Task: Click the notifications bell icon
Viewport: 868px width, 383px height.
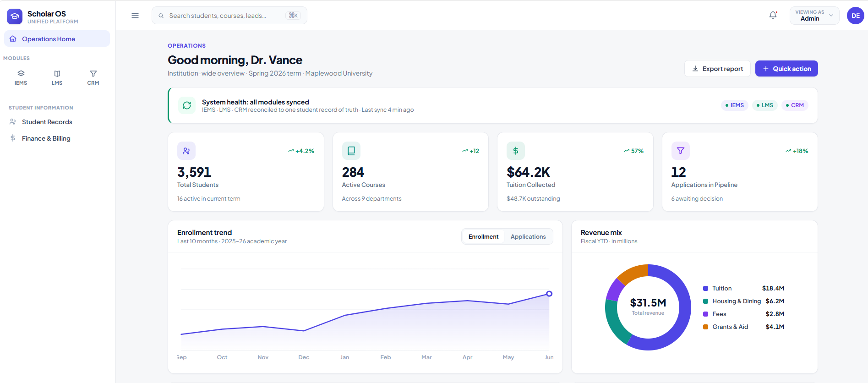Action: (x=773, y=15)
